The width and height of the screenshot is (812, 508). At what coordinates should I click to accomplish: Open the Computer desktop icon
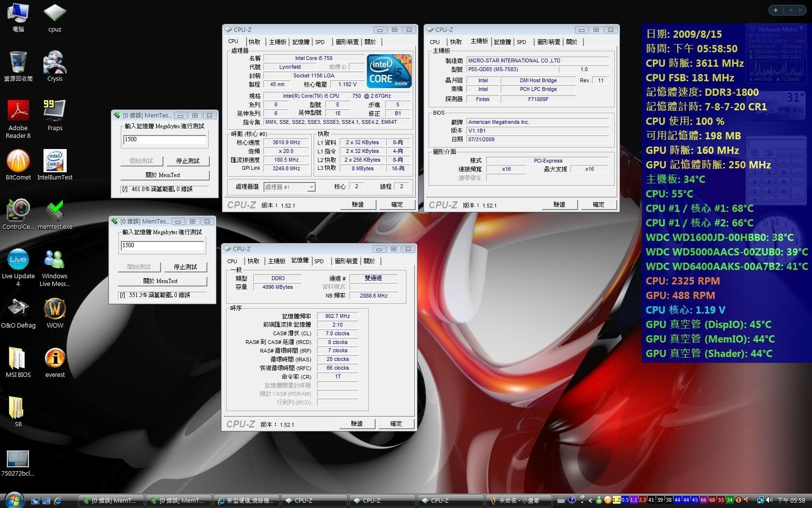[18, 17]
